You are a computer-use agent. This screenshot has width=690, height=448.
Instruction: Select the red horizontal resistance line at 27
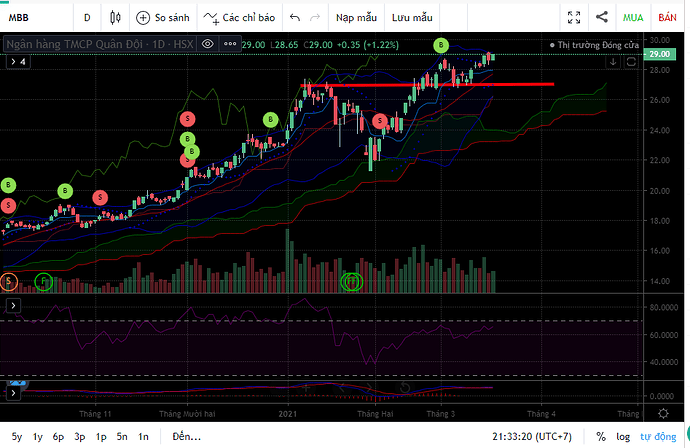[427, 84]
